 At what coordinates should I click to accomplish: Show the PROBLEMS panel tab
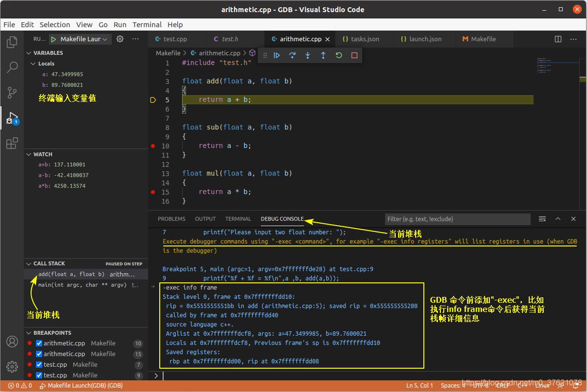[171, 219]
